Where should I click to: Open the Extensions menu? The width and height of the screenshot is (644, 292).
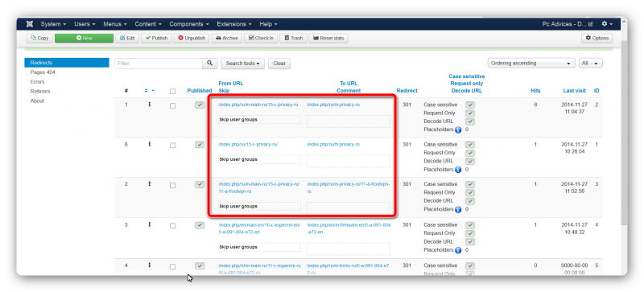[x=234, y=24]
